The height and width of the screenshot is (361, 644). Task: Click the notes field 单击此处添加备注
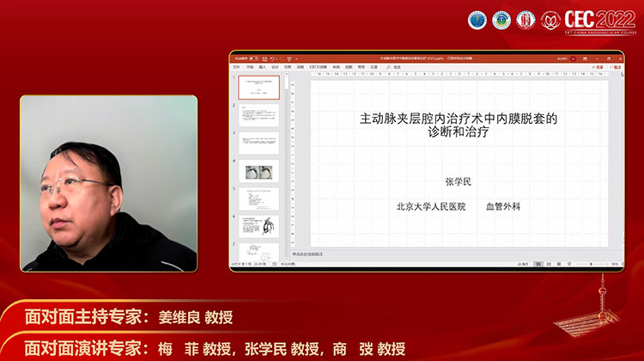[x=307, y=254]
